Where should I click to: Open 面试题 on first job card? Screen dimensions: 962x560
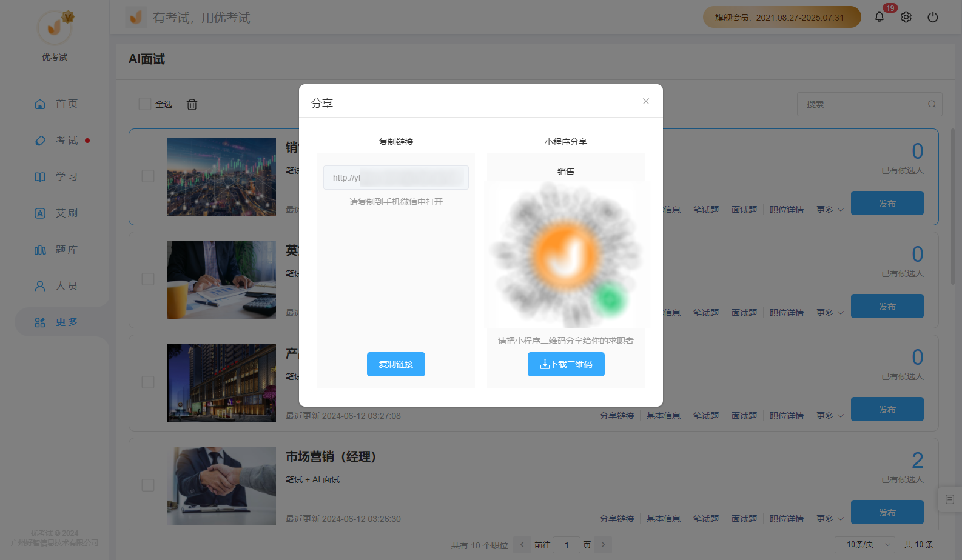tap(744, 210)
